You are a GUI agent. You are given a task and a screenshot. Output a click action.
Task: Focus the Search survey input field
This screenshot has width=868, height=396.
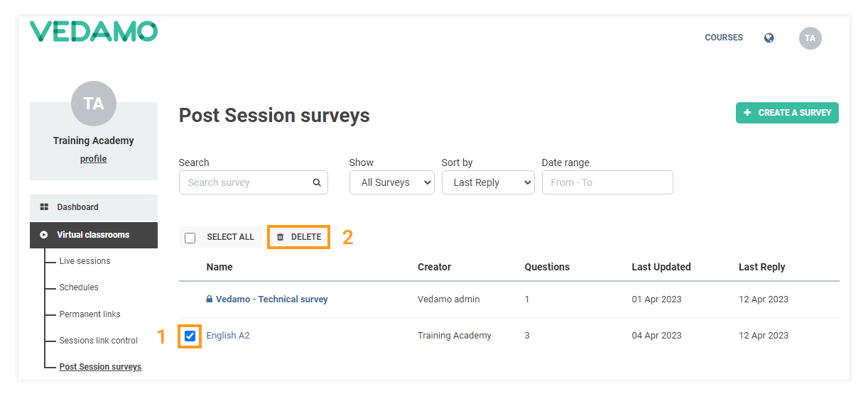coord(254,182)
